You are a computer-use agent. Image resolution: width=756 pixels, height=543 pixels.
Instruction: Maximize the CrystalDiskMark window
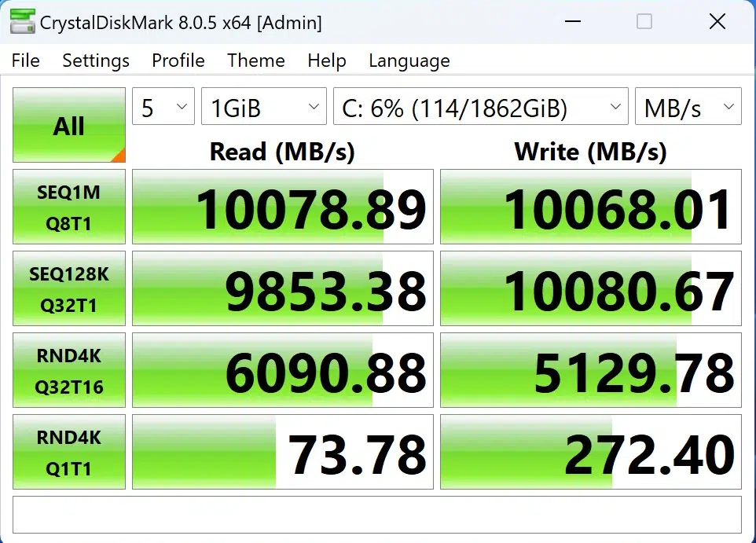(644, 22)
